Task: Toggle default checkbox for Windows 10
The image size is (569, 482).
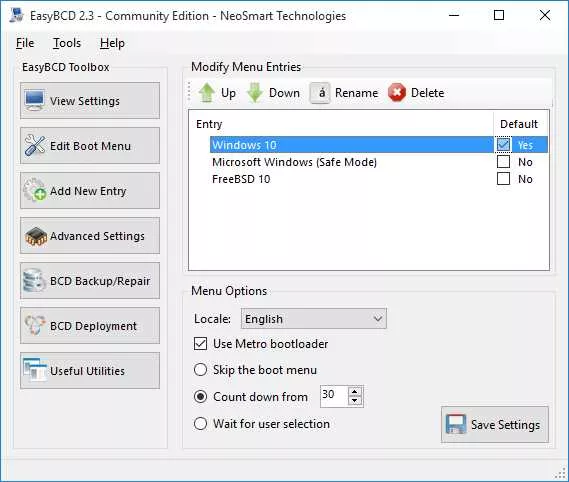Action: pos(503,144)
